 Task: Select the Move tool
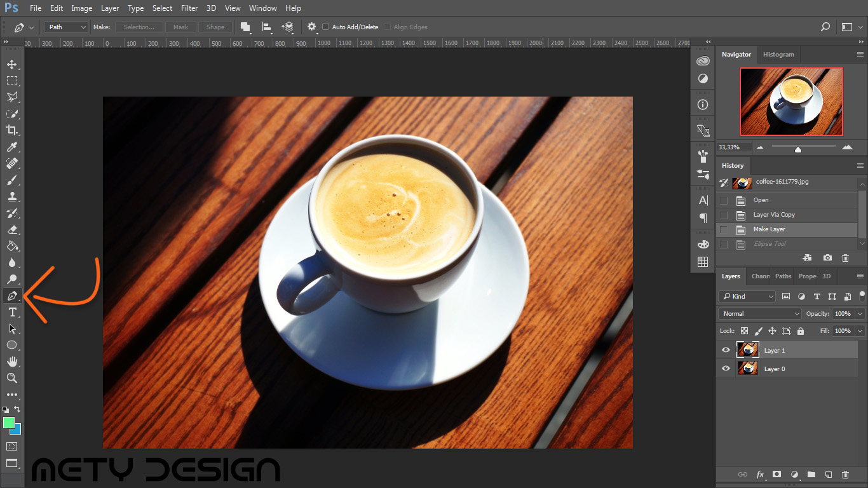pos(11,64)
